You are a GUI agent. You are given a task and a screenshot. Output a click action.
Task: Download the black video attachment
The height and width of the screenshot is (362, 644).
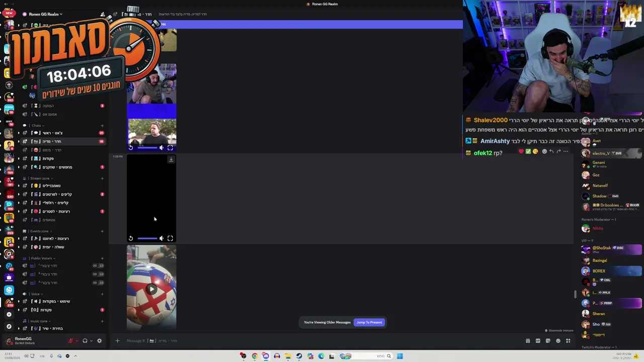(171, 159)
